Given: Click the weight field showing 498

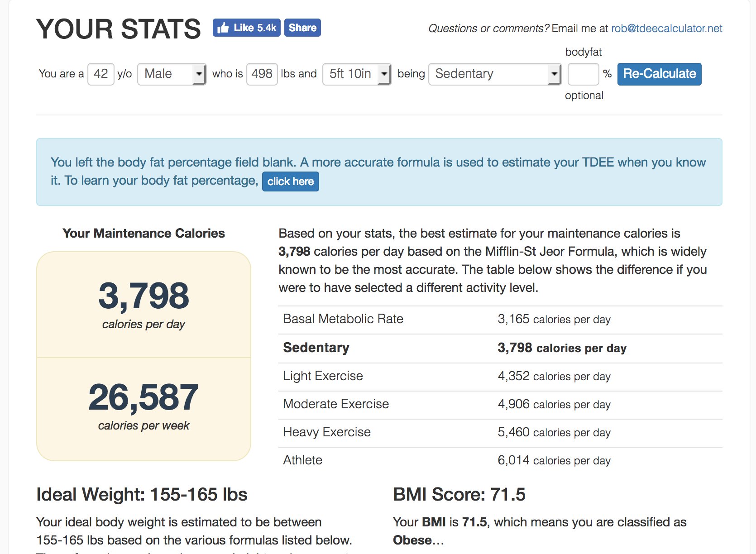Looking at the screenshot, I should [262, 74].
